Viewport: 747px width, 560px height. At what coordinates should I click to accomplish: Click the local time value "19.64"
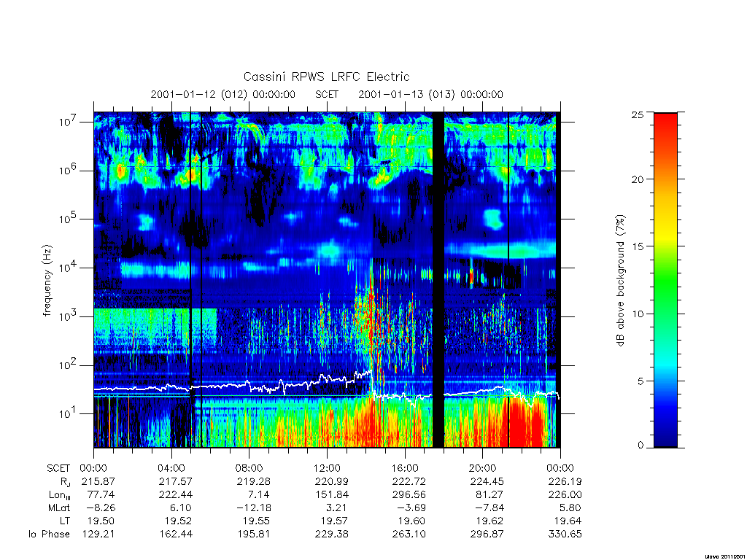click(x=568, y=521)
